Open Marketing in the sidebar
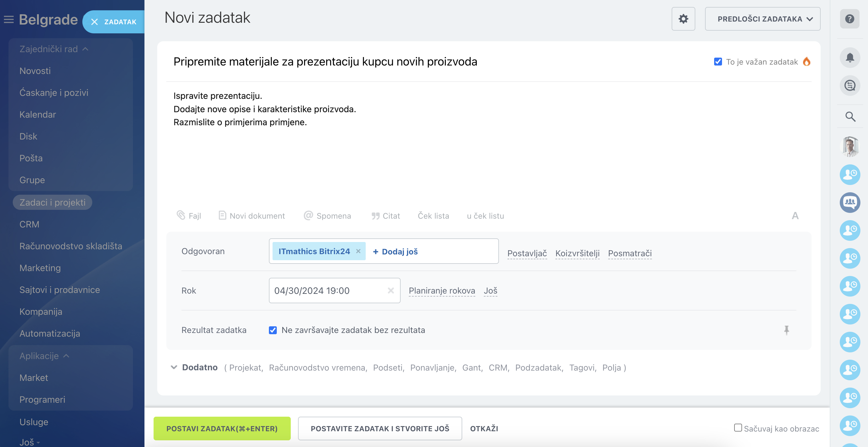Viewport: 868px width, 447px height. [40, 268]
